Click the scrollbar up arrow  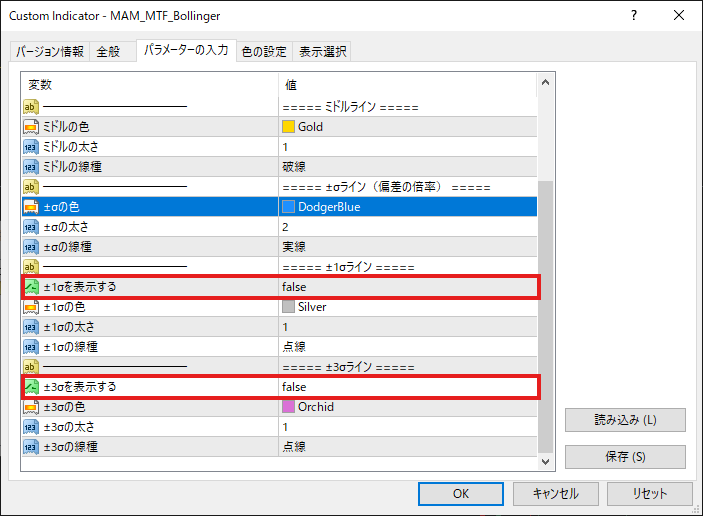546,82
